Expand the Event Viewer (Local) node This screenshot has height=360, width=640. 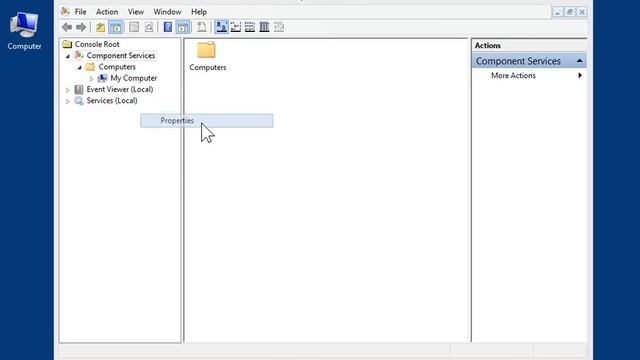point(68,90)
